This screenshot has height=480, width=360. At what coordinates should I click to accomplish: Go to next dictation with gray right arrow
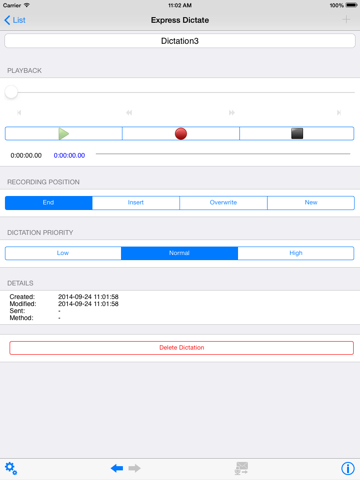[134, 468]
